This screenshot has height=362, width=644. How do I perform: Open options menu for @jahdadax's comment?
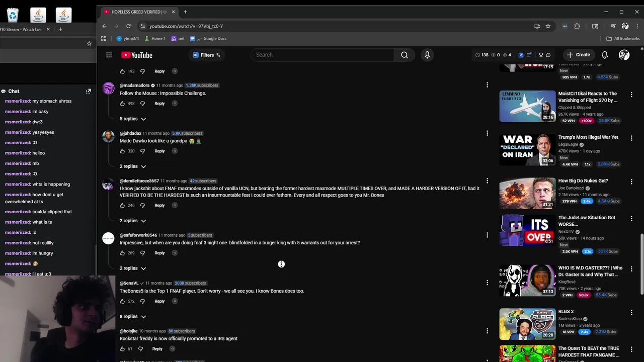pyautogui.click(x=487, y=133)
